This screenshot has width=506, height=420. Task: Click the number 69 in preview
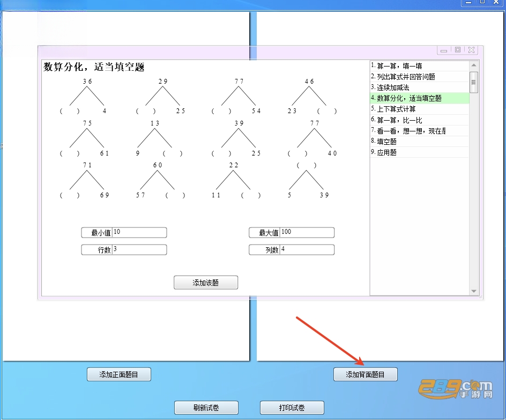[x=105, y=195]
